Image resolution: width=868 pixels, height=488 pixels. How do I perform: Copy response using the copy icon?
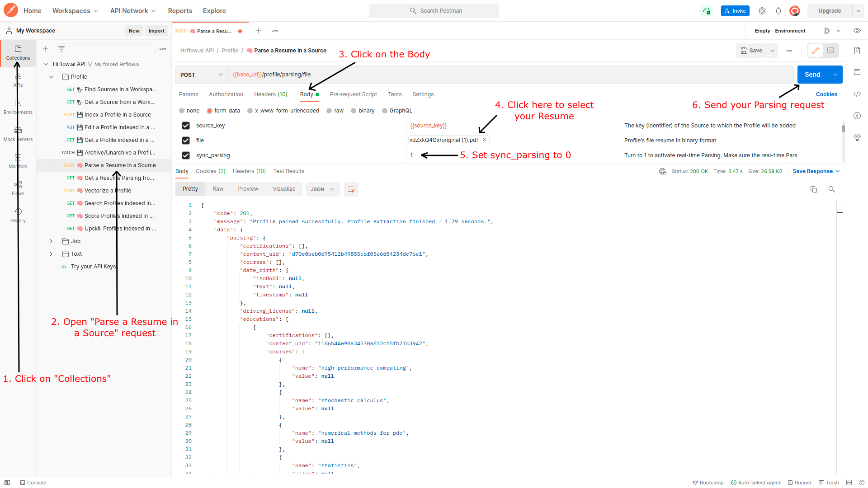click(x=814, y=189)
